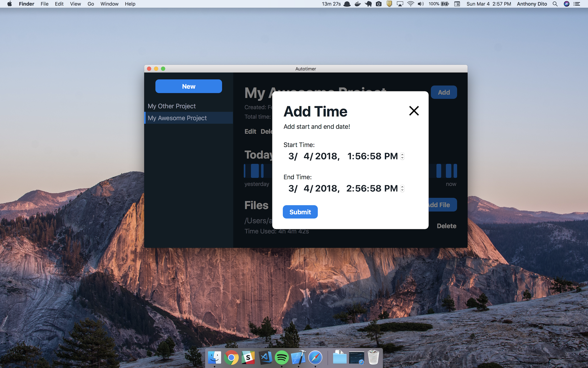
Task: Open the documents folder in Dock
Action: click(x=340, y=358)
